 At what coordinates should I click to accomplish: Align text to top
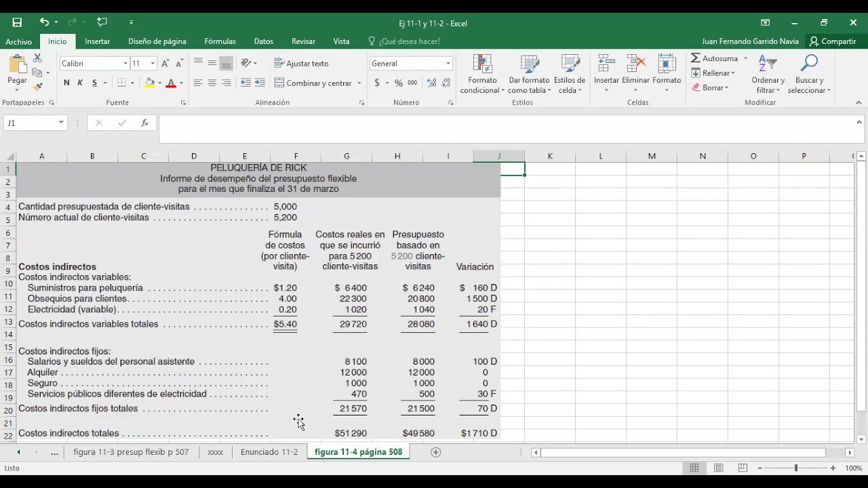198,63
